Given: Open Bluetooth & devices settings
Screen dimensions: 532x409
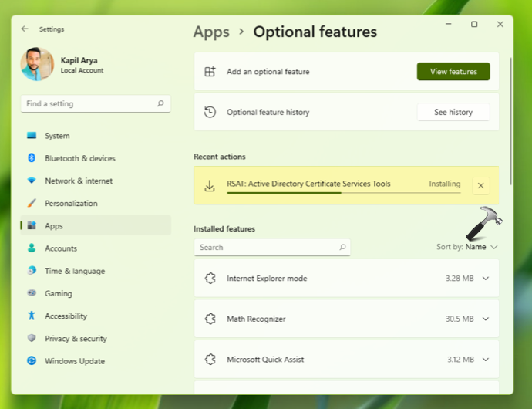Looking at the screenshot, I should click(79, 158).
